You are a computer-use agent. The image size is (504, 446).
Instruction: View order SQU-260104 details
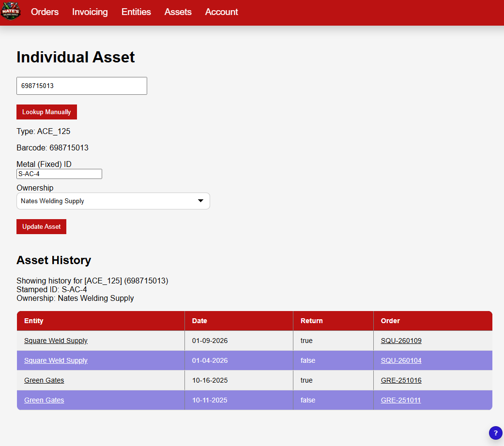(x=402, y=360)
